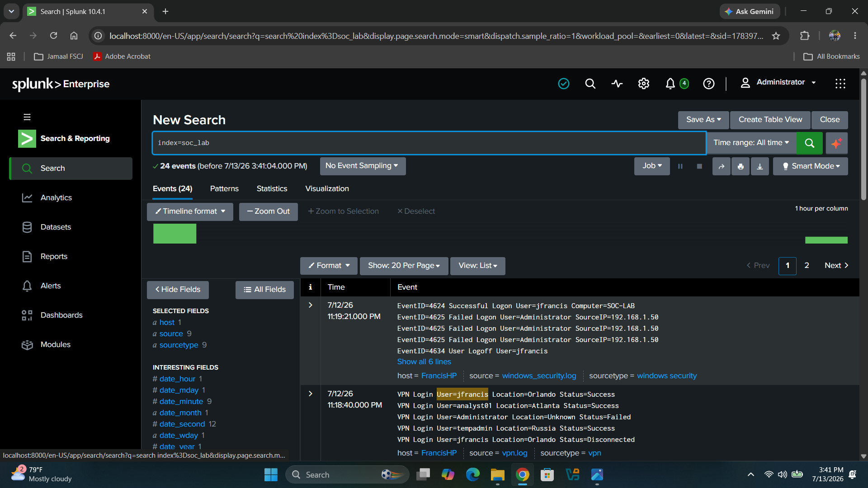This screenshot has width=868, height=488.
Task: Share the search job arrow icon
Action: (722, 166)
